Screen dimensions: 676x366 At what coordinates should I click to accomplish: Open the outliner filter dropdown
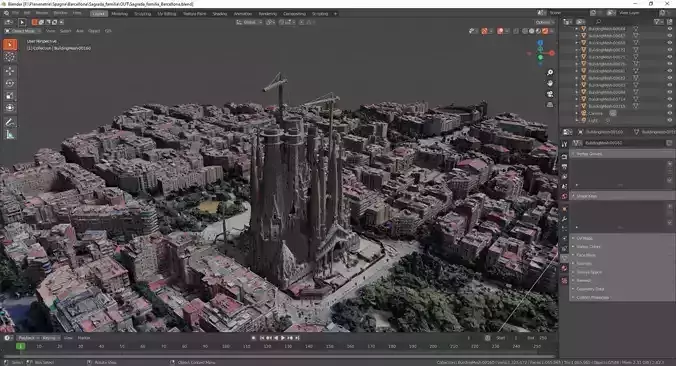point(659,22)
